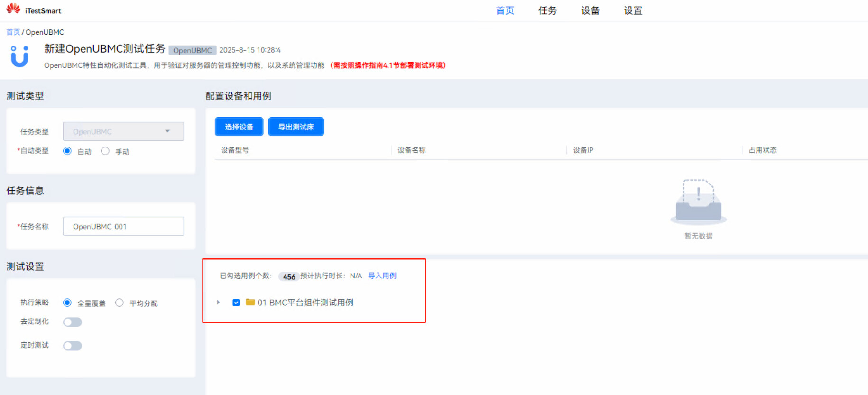Click the empty data placeholder icon
Viewport: 868px width, 395px height.
pos(698,202)
